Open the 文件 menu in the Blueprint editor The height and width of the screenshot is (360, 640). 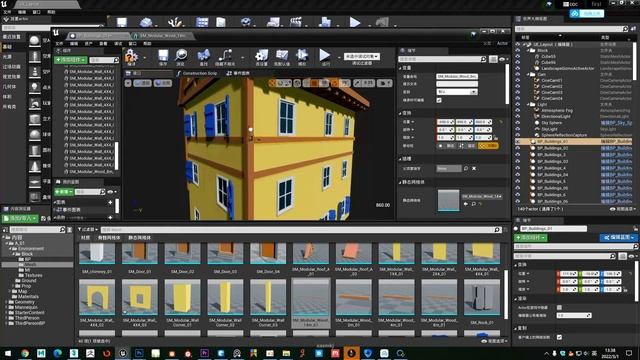(59, 44)
